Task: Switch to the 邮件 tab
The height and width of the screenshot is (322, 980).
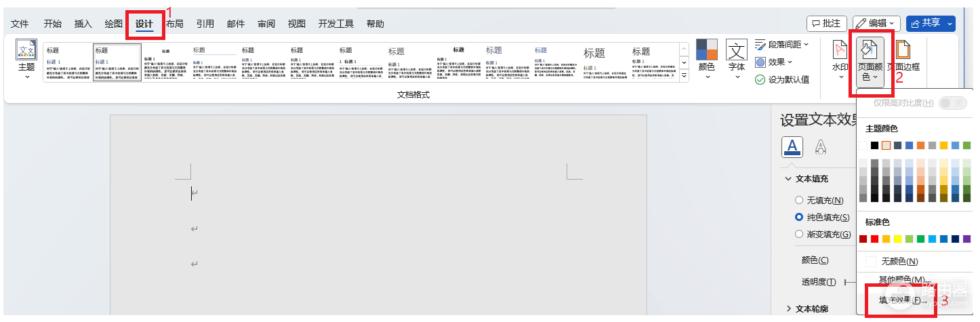Action: [x=235, y=24]
